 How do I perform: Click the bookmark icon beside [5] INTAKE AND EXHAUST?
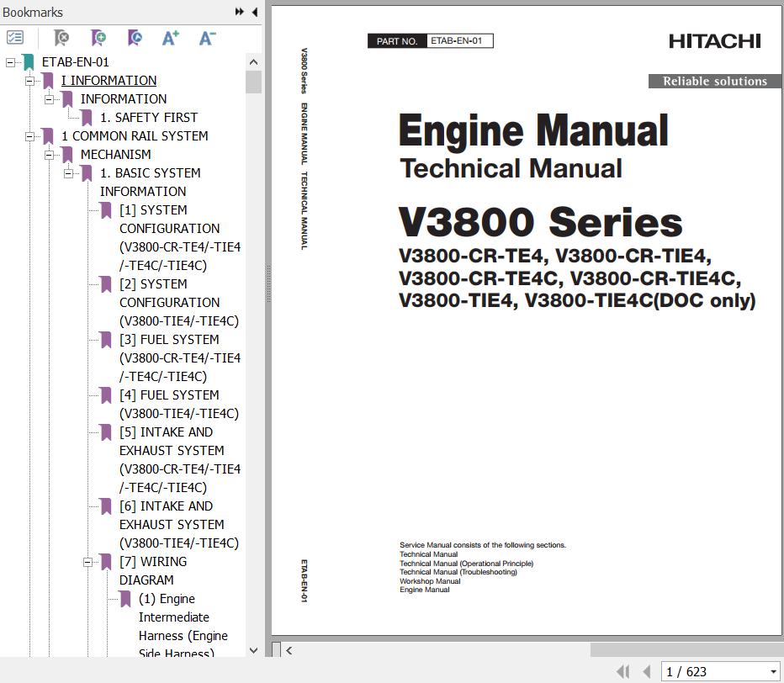(x=106, y=432)
